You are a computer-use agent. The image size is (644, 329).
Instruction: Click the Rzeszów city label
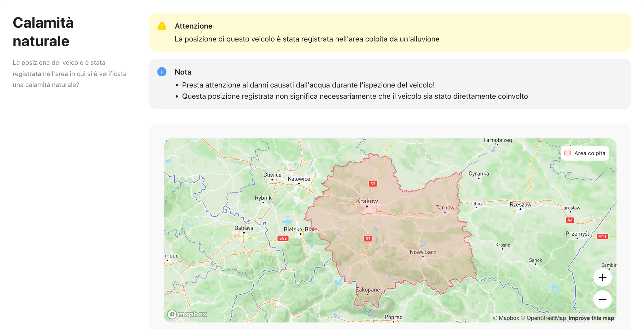coord(520,205)
